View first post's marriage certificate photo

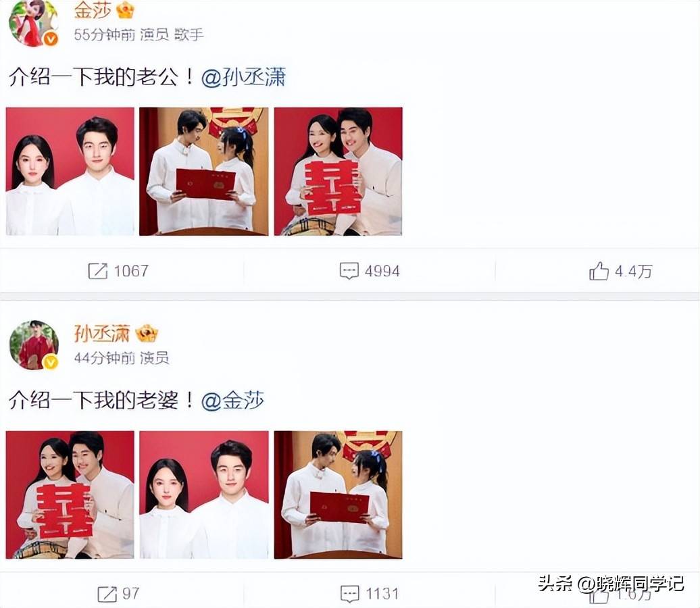pos(204,172)
